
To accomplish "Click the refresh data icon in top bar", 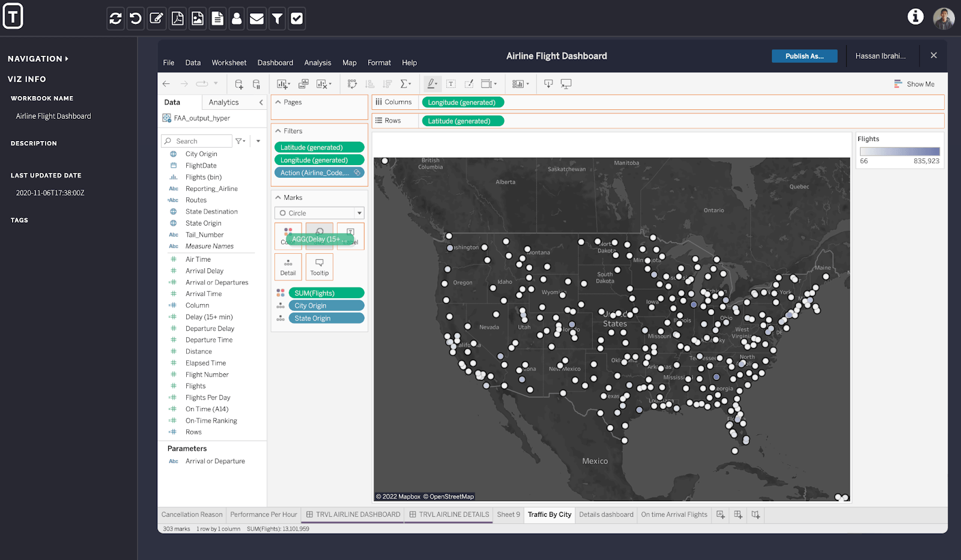I will click(x=115, y=18).
